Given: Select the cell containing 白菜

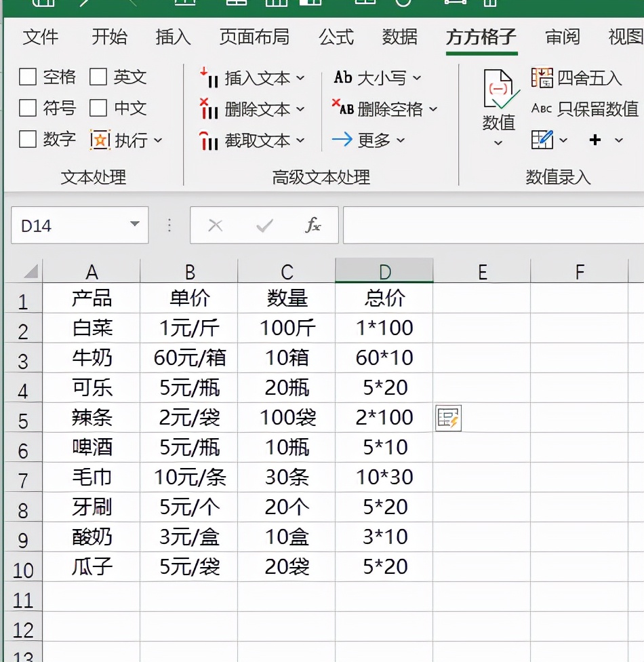Looking at the screenshot, I should (92, 328).
